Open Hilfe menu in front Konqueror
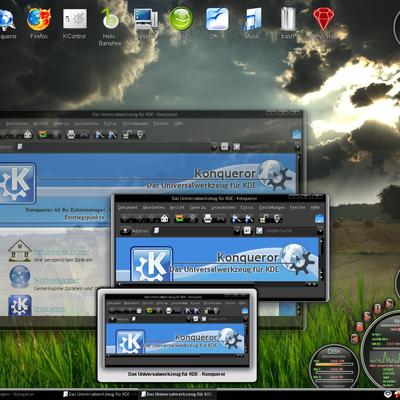The width and height of the screenshot is (400, 400). pyautogui.click(x=315, y=208)
